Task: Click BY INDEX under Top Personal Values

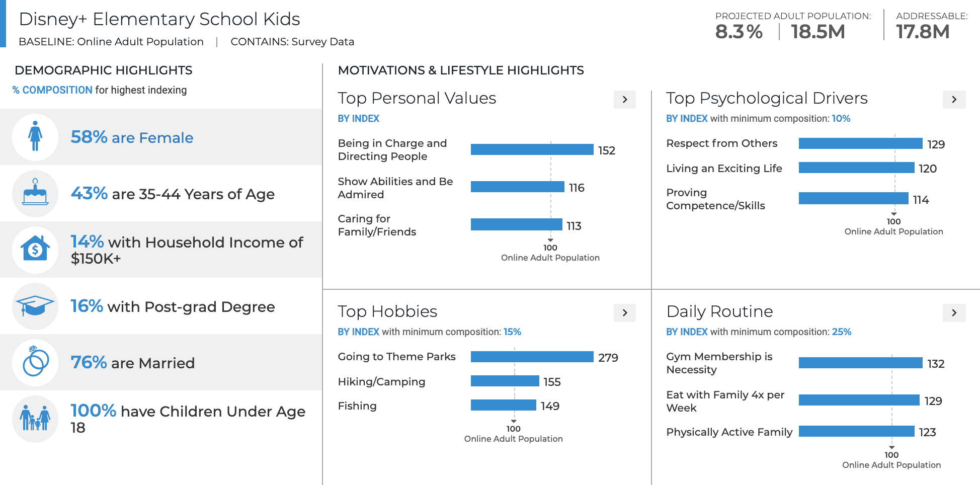Action: pyautogui.click(x=358, y=119)
